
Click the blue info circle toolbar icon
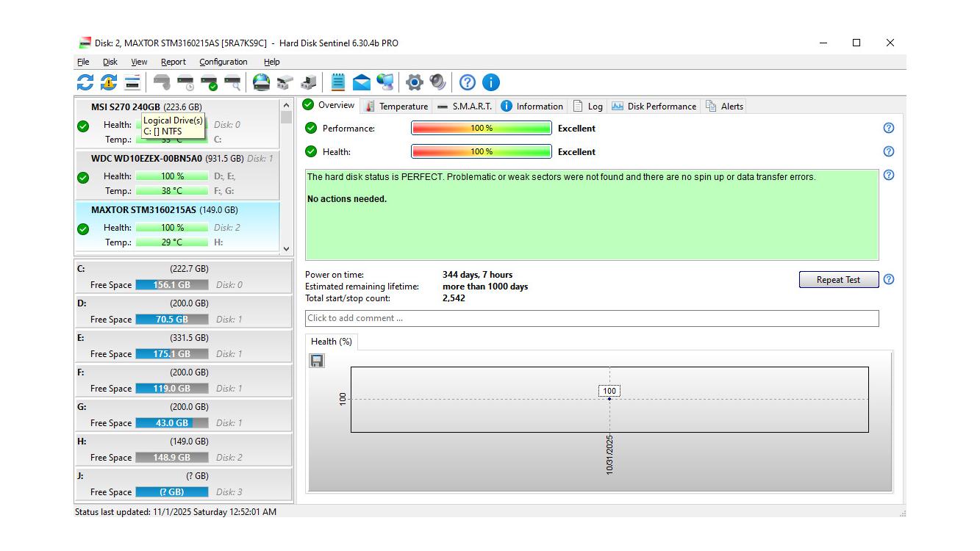click(490, 82)
